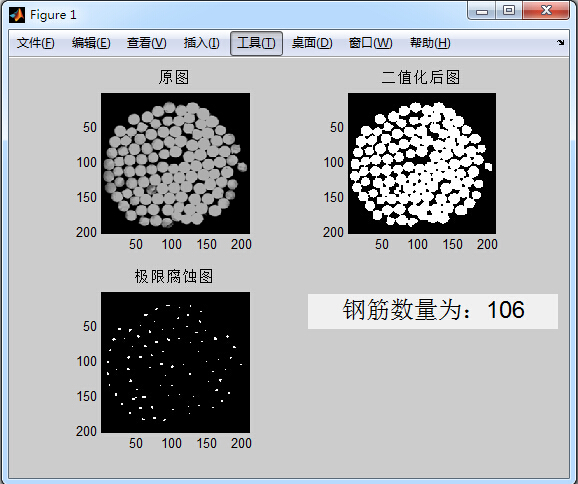Select the 极限腐蚀图 plot title
This screenshot has height=484, width=578.
(174, 276)
